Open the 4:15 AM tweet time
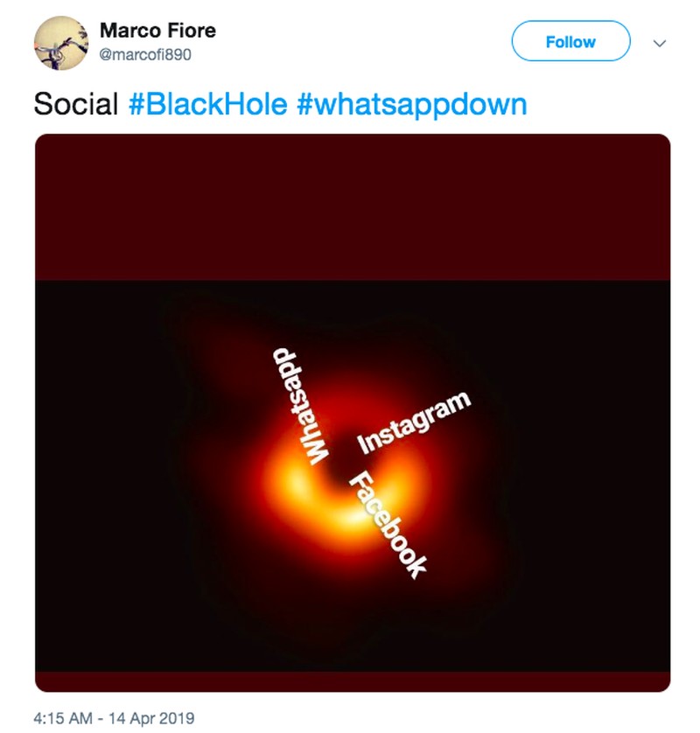Image resolution: width=700 pixels, height=733 pixels. (62, 718)
